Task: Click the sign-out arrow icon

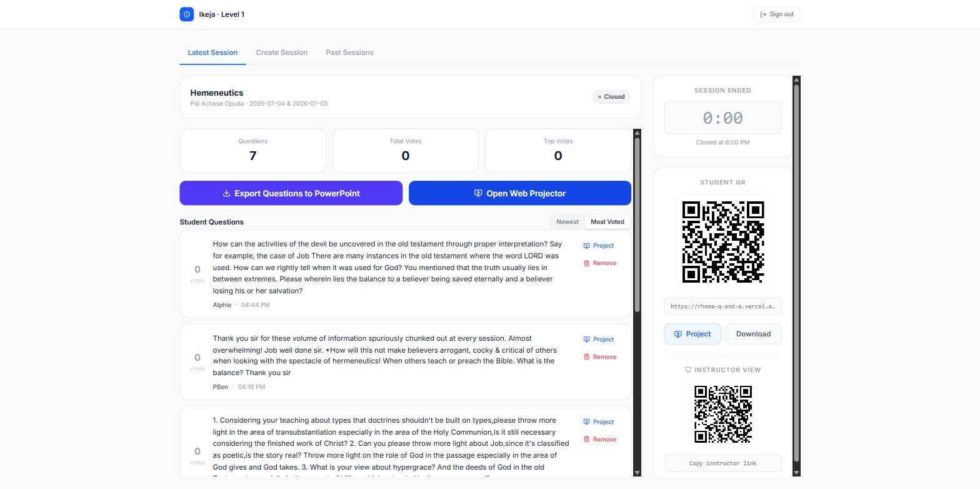Action: coord(763,14)
